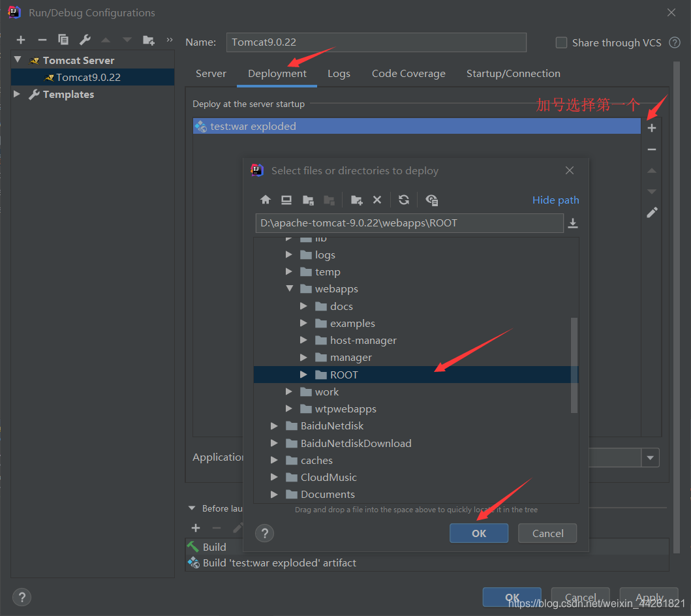This screenshot has width=691, height=616.
Task: Open main dialog help question mark
Action: 22,598
